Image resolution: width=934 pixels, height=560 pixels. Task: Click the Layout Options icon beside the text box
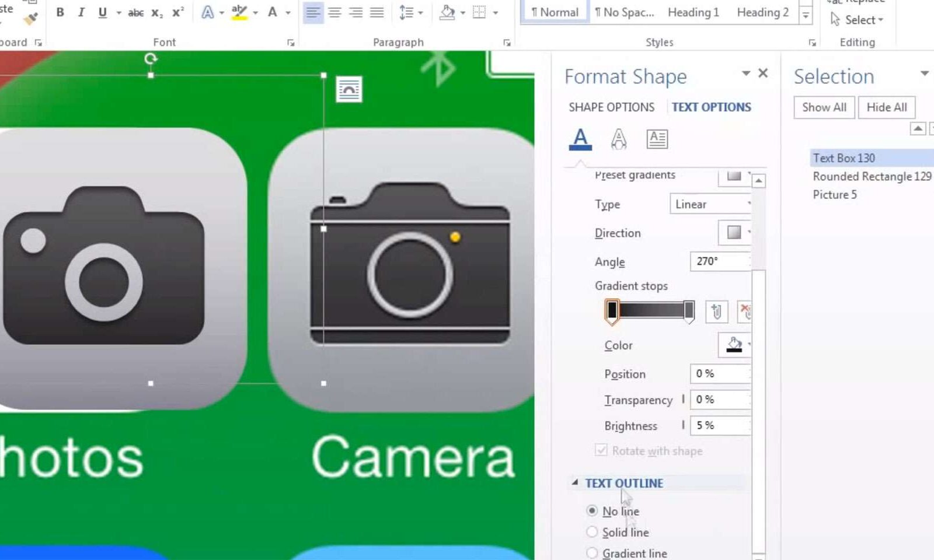tap(349, 89)
